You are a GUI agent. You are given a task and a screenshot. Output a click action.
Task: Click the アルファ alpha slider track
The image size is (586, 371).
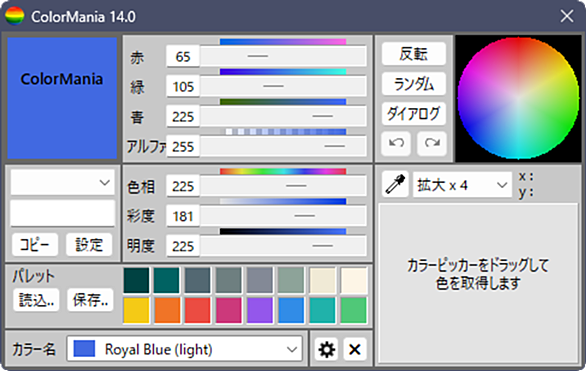point(283,146)
